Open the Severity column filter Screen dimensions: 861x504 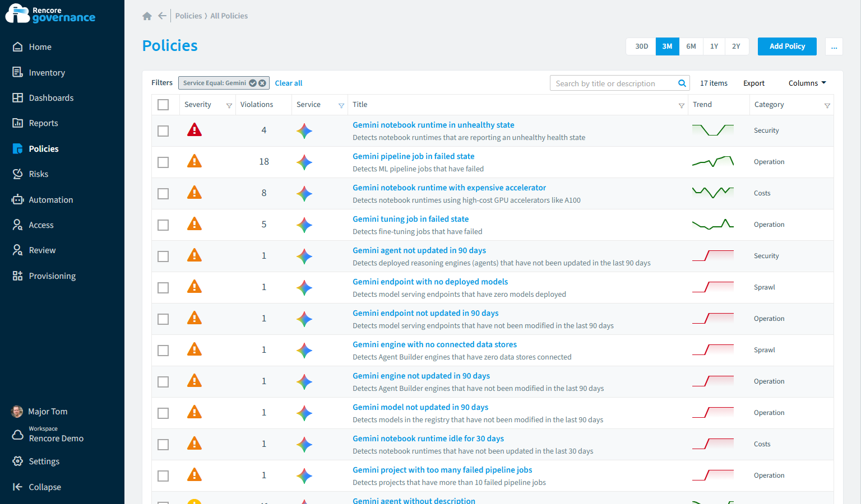pos(229,105)
